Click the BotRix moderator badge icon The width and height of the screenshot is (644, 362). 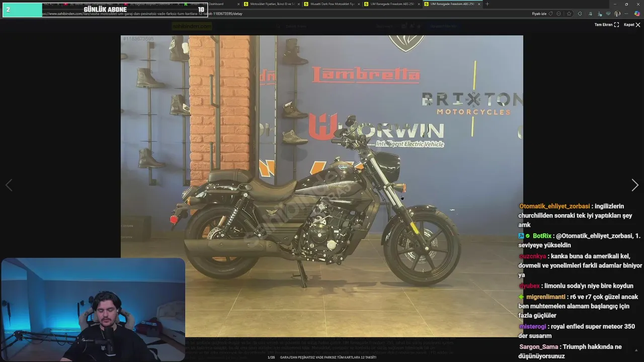tap(521, 236)
